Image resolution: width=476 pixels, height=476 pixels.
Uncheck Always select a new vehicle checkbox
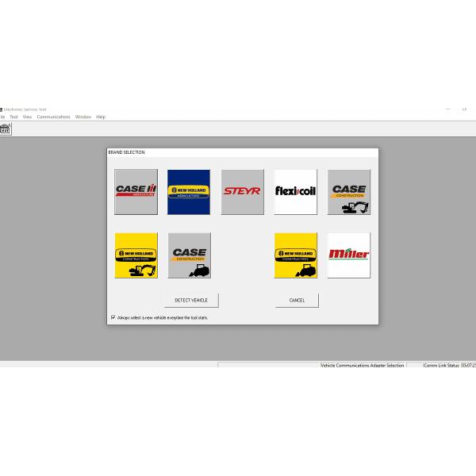tap(113, 317)
